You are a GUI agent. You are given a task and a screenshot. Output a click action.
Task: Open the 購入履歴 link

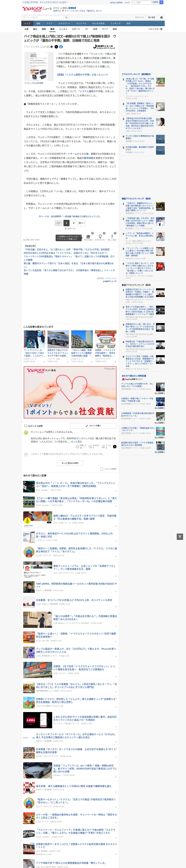(x=152, y=18)
